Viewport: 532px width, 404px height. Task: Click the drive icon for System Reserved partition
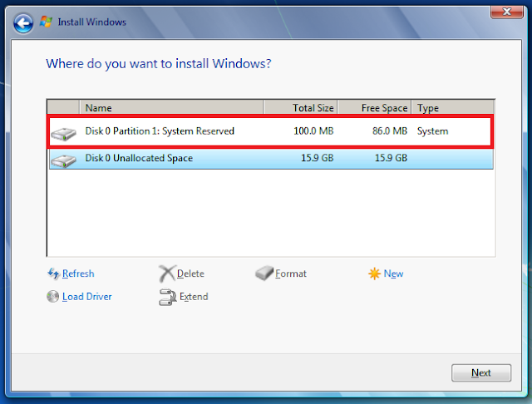63,134
